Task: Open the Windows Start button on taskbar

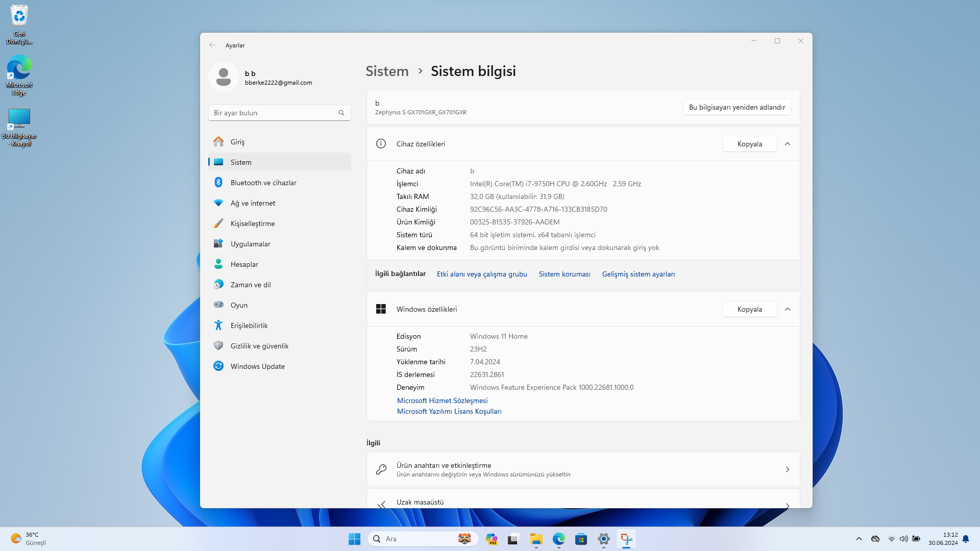Action: point(354,539)
